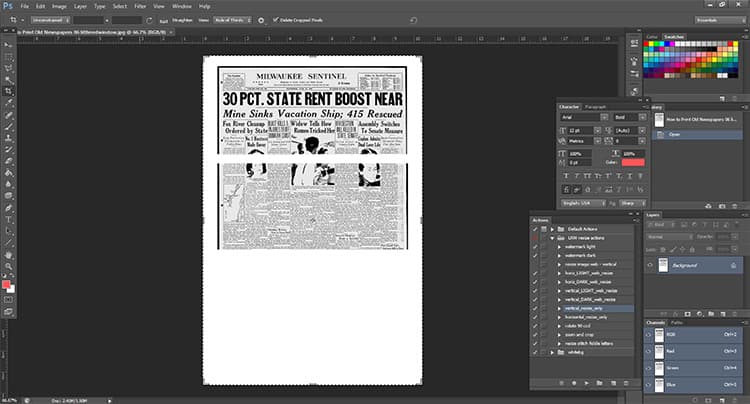Select the Hand tool

8,255
